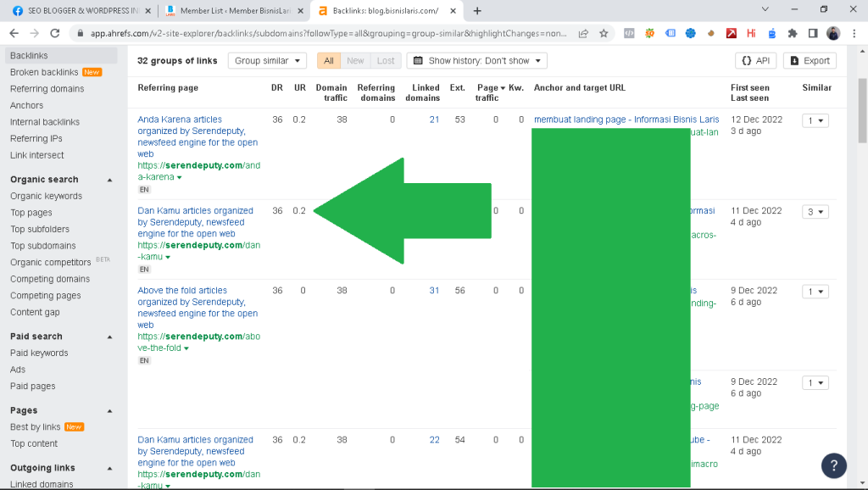Click the API button
This screenshot has height=490, width=868.
pos(755,61)
